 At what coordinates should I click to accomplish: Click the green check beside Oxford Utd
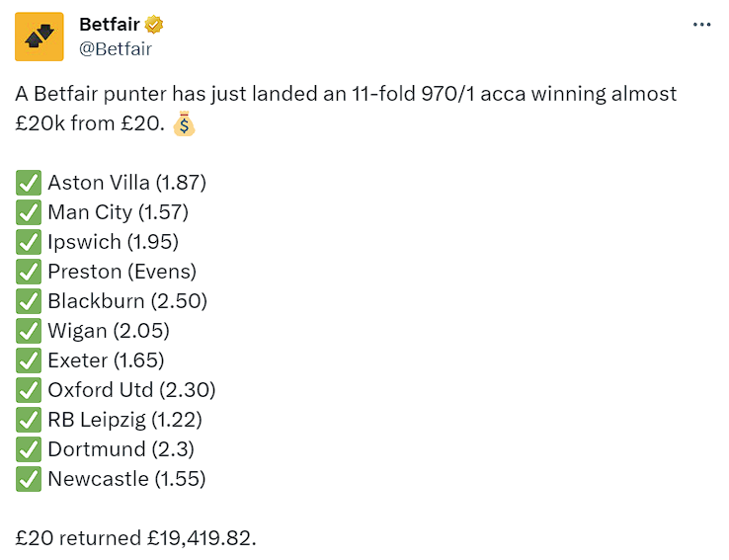(x=29, y=390)
